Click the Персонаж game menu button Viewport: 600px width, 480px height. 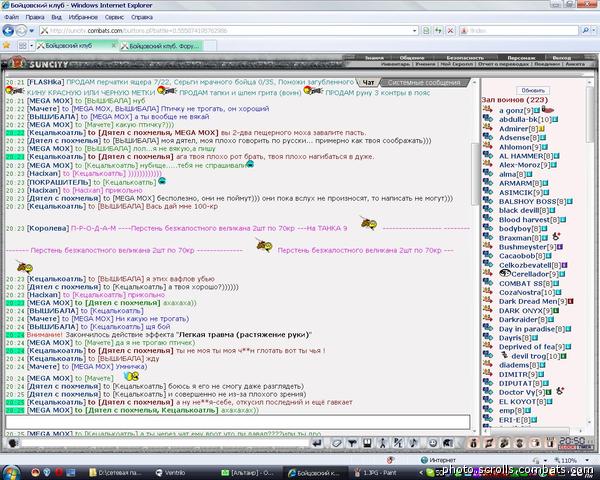521,58
